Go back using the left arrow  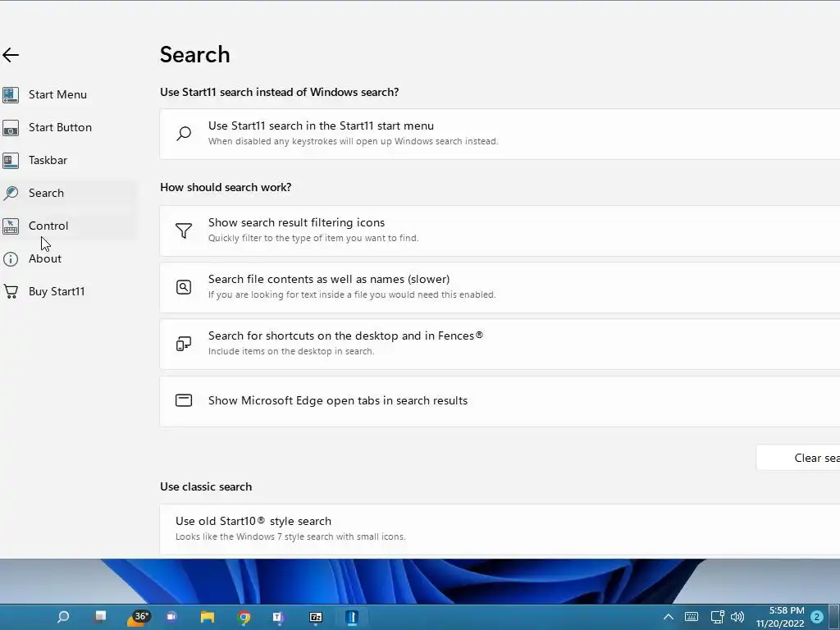[11, 55]
